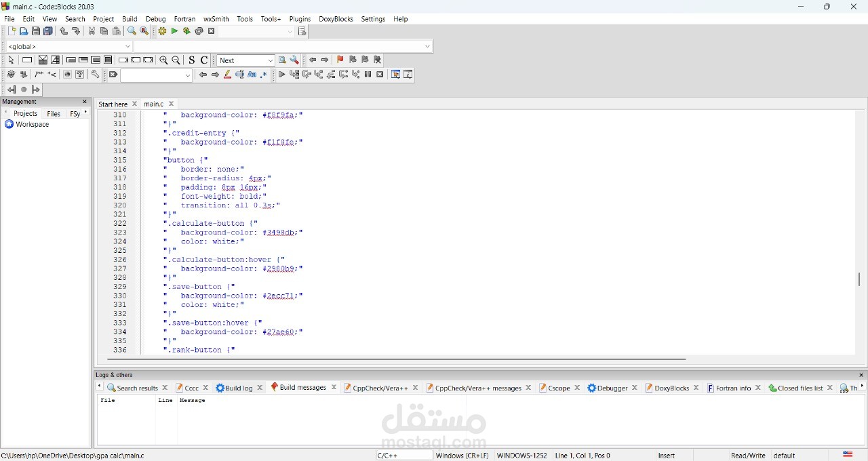Viewport: 868px width, 461px height.
Task: Click WINDOWS-1252 encoding in the status bar
Action: click(x=521, y=456)
